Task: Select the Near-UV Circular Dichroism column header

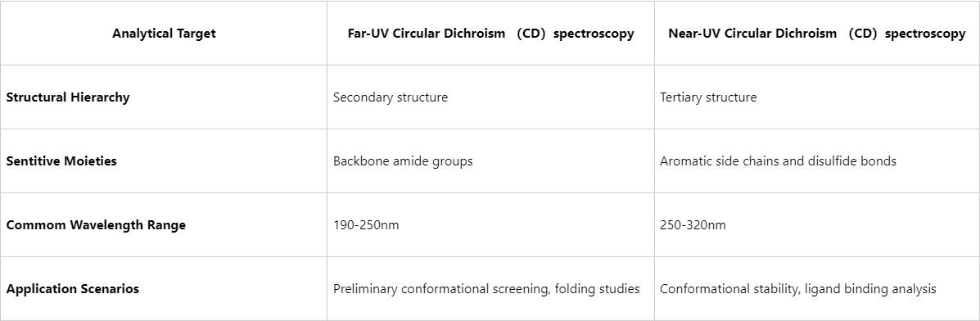Action: tap(817, 33)
